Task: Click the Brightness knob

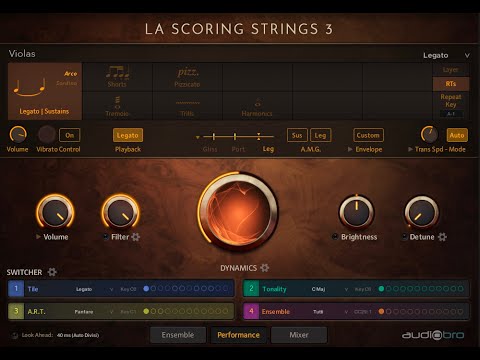Action: click(357, 212)
